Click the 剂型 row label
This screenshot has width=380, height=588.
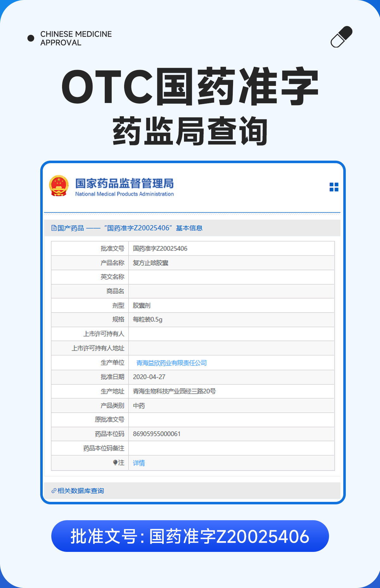(x=118, y=305)
